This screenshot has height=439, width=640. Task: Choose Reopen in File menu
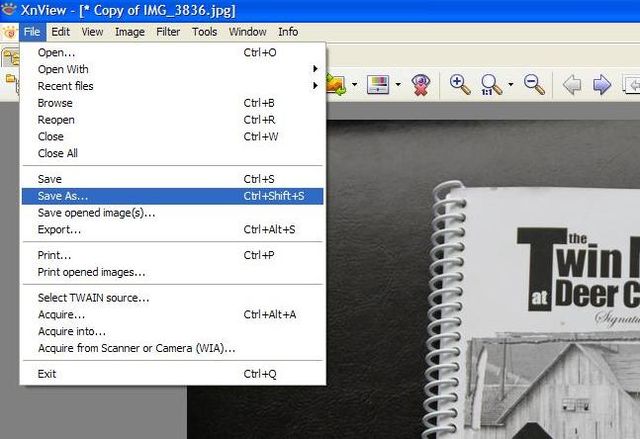pyautogui.click(x=173, y=120)
